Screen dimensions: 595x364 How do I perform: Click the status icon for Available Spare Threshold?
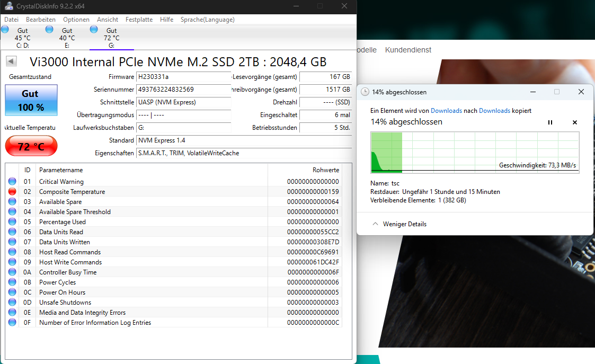pos(12,212)
